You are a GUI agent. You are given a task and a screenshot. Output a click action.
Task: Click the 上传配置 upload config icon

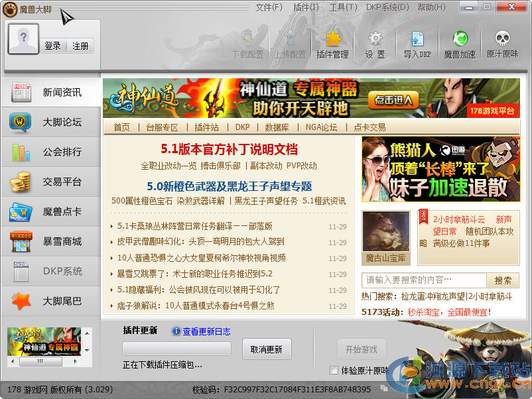(290, 38)
